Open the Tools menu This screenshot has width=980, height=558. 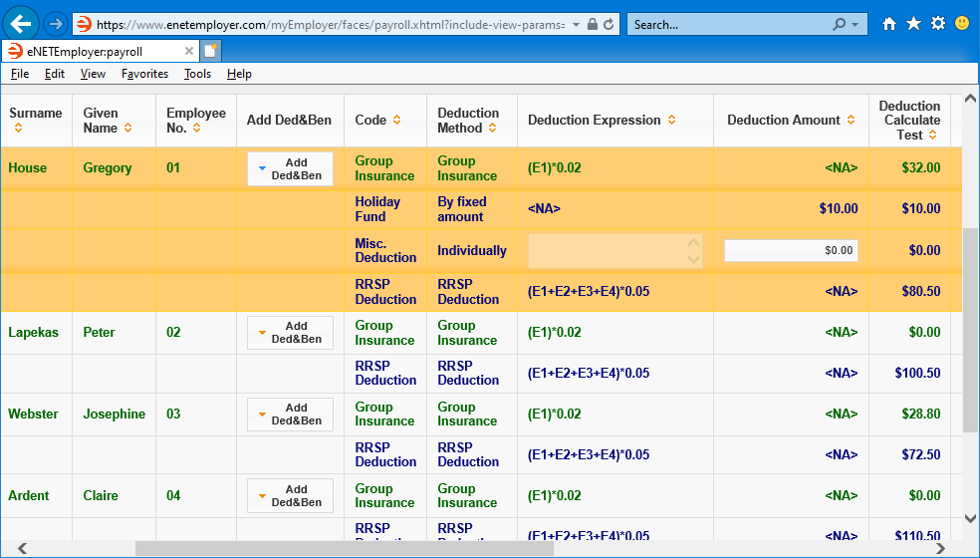click(x=197, y=74)
